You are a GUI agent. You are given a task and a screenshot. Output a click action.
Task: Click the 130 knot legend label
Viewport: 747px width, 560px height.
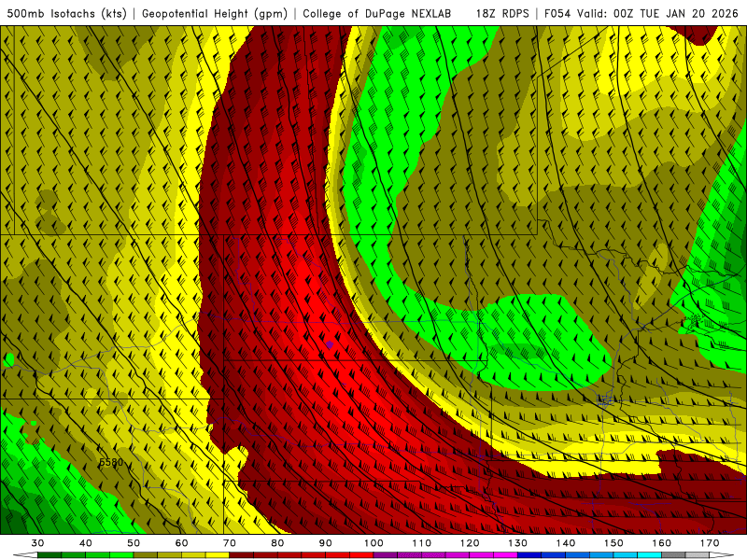(517, 543)
